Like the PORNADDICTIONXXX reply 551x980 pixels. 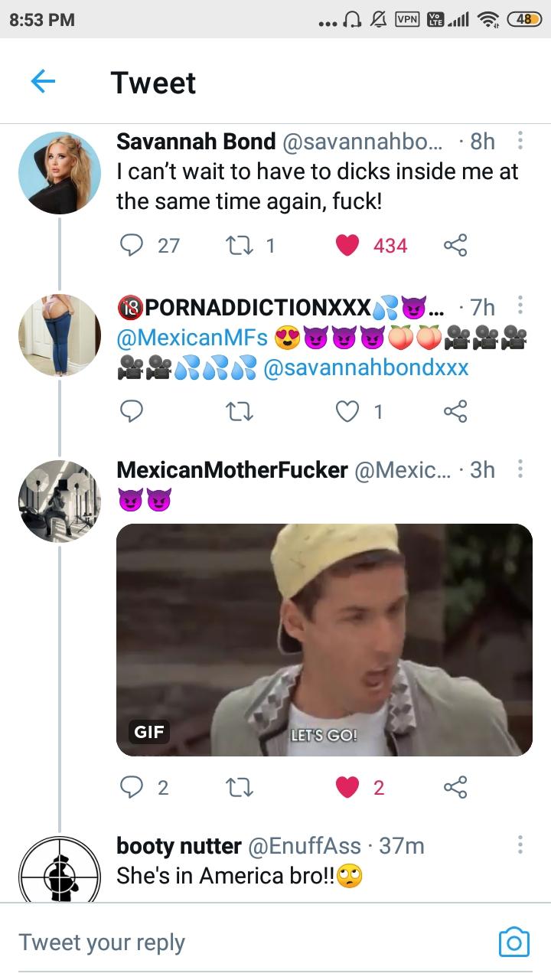click(347, 411)
